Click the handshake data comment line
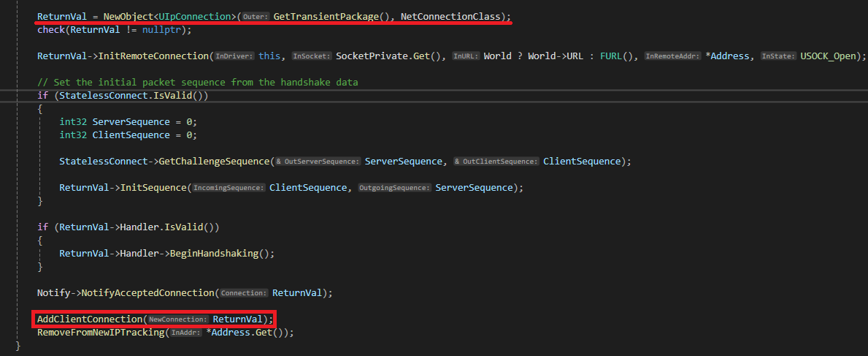The width and height of the screenshot is (868, 356). 198,82
